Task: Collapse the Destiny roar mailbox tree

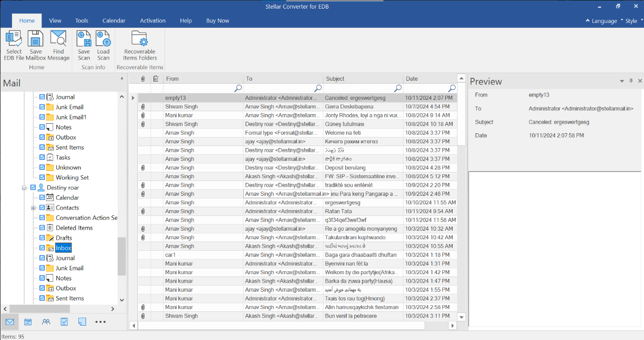Action: [x=24, y=188]
